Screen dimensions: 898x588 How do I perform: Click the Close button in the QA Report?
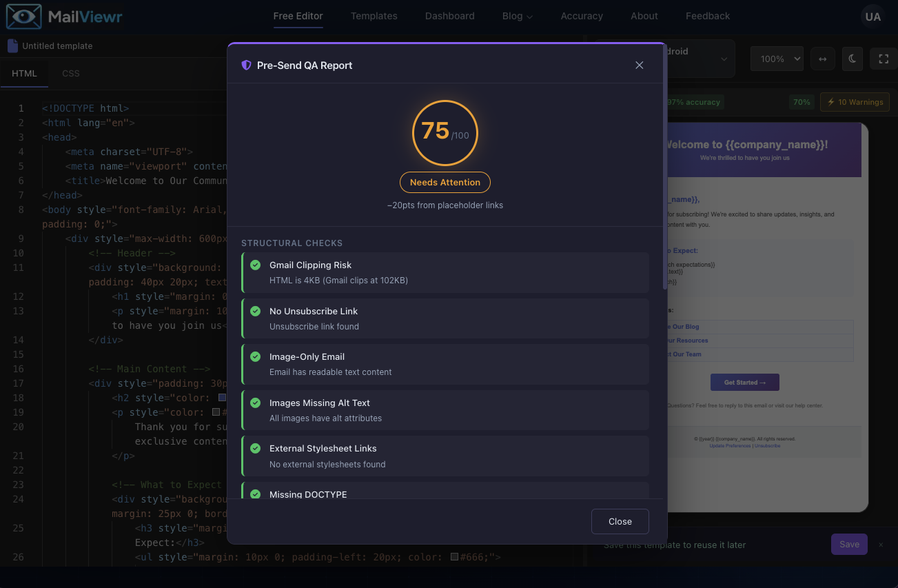point(620,521)
